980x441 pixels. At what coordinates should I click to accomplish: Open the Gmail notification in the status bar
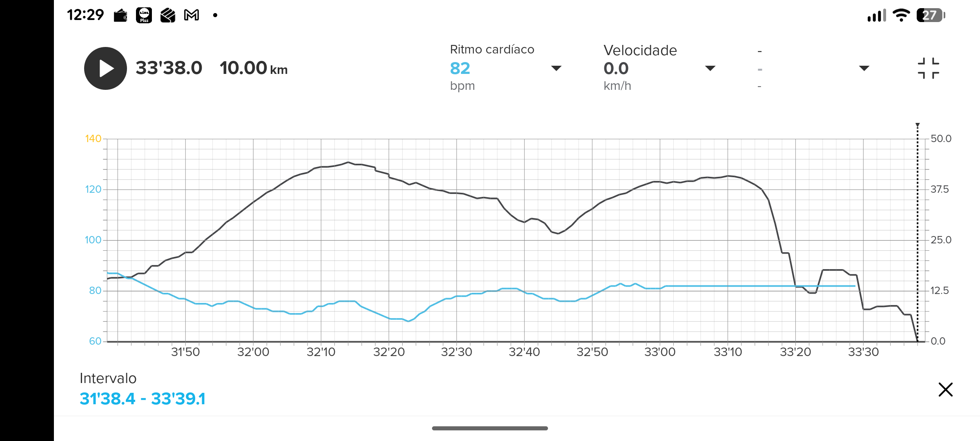click(x=191, y=15)
